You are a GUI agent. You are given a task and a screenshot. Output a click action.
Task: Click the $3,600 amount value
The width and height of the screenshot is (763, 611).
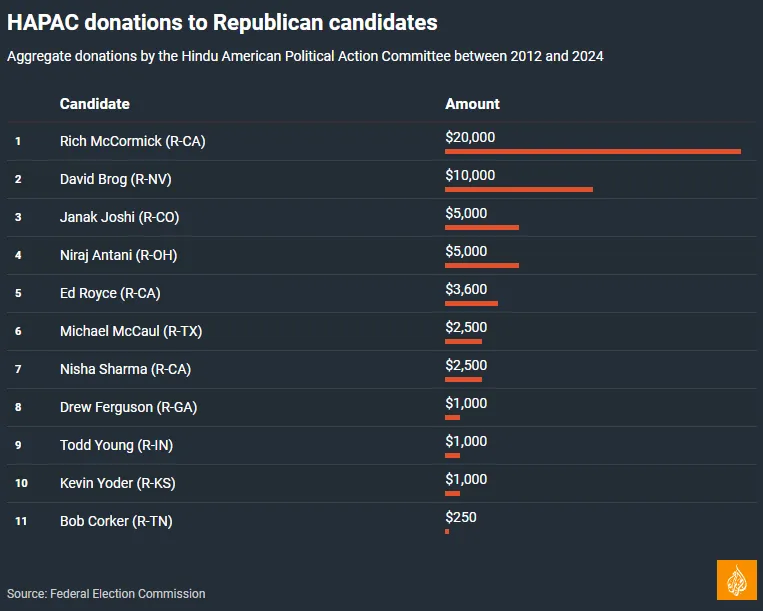466,289
